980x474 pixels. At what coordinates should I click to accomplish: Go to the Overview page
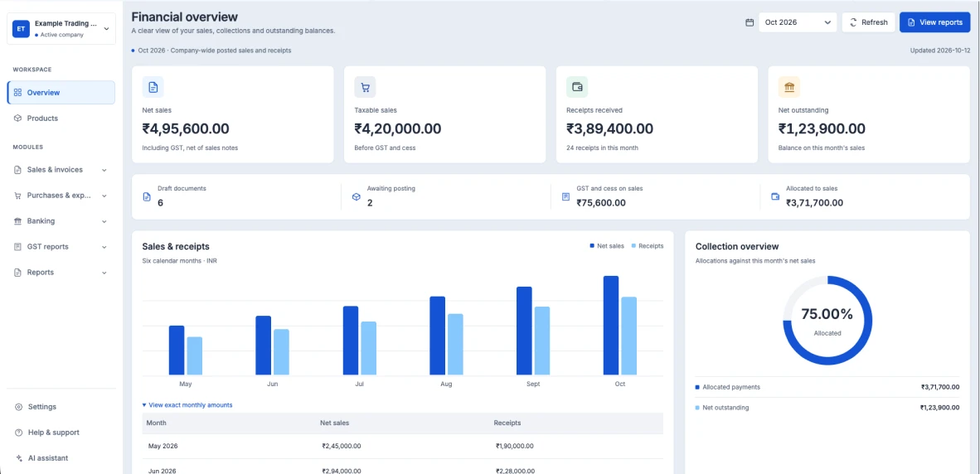[x=61, y=93]
